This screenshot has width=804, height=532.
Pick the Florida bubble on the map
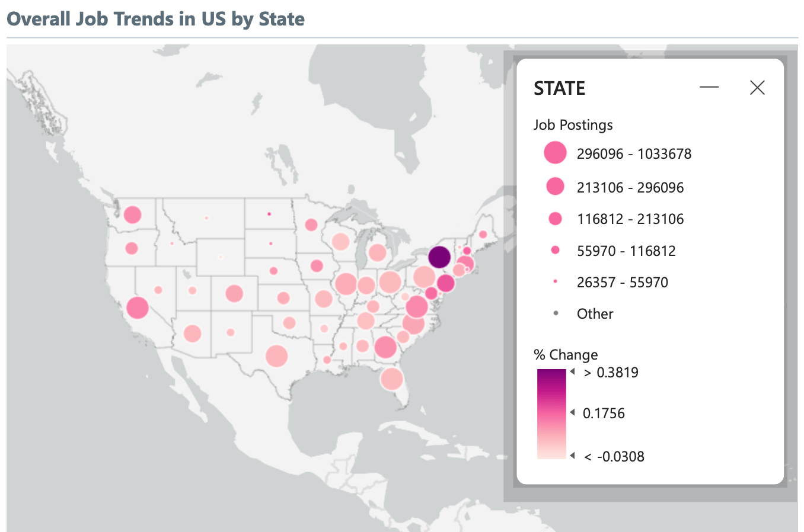[392, 379]
